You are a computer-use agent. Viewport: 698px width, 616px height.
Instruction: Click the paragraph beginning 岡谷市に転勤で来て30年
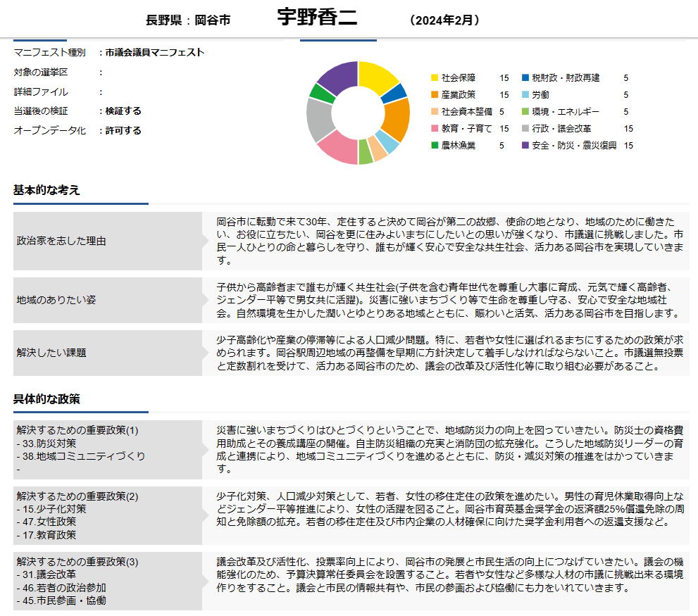click(449, 241)
